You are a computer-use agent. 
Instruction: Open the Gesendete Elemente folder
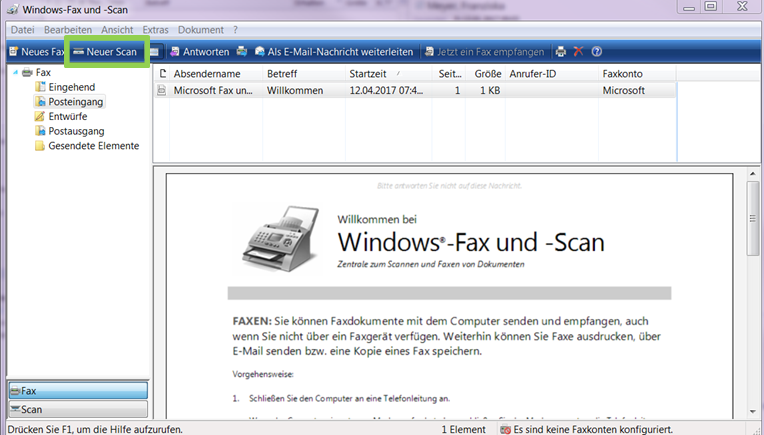point(94,146)
